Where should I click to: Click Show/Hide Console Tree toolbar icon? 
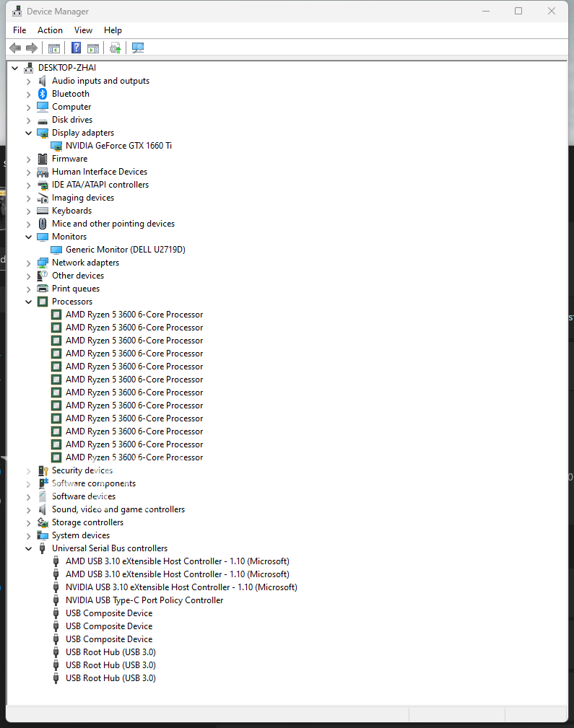(x=53, y=48)
